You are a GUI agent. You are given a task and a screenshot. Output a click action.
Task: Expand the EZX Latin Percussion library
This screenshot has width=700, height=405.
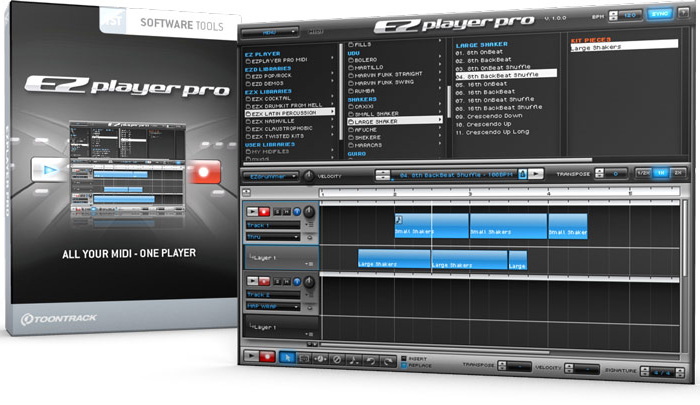click(x=291, y=114)
